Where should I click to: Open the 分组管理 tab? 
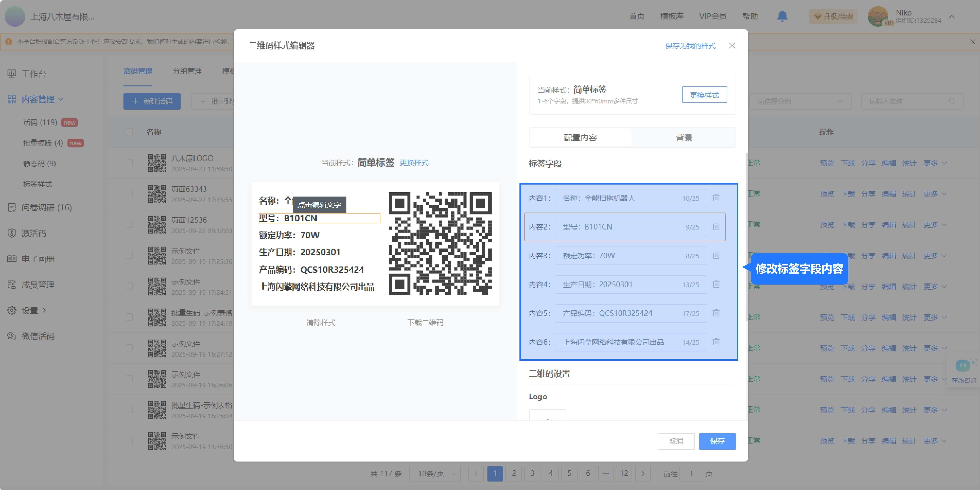point(187,71)
